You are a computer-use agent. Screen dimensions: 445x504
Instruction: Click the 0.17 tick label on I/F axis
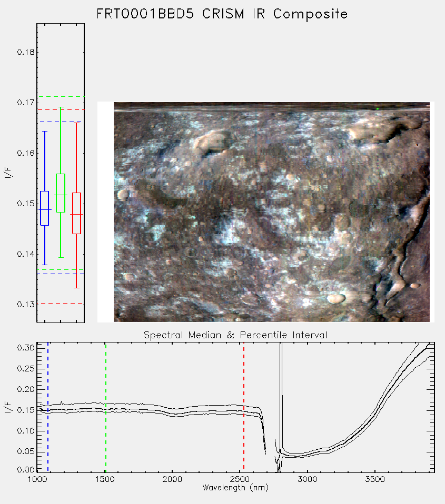tap(26, 103)
